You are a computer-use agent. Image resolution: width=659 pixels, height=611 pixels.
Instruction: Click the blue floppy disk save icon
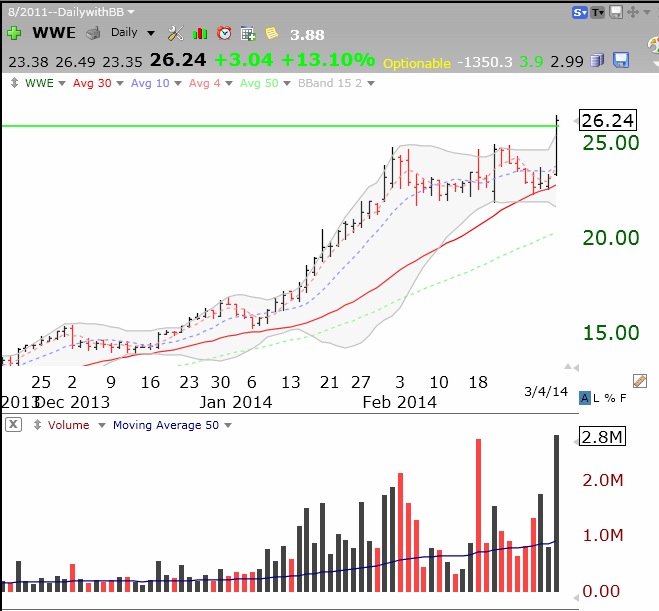pyautogui.click(x=620, y=61)
